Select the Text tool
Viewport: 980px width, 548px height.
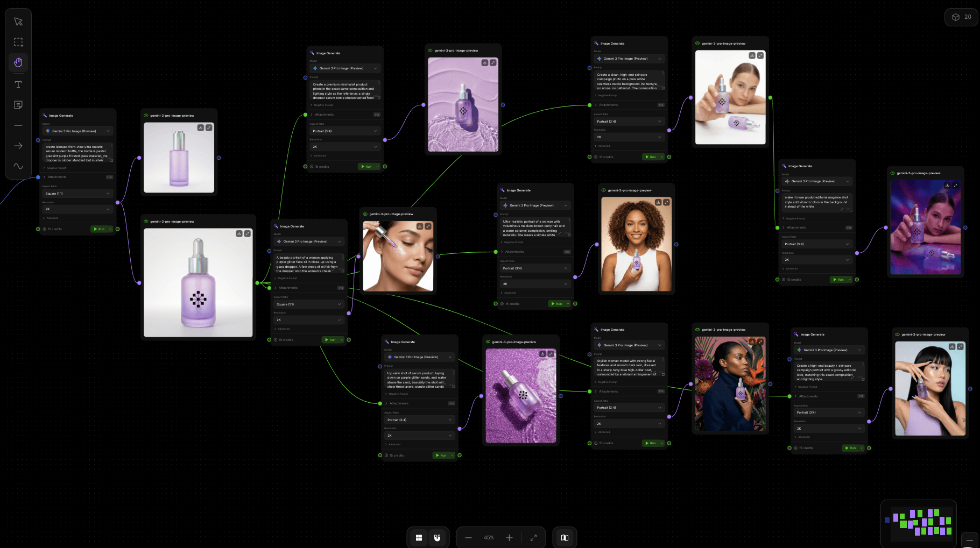[x=18, y=84]
